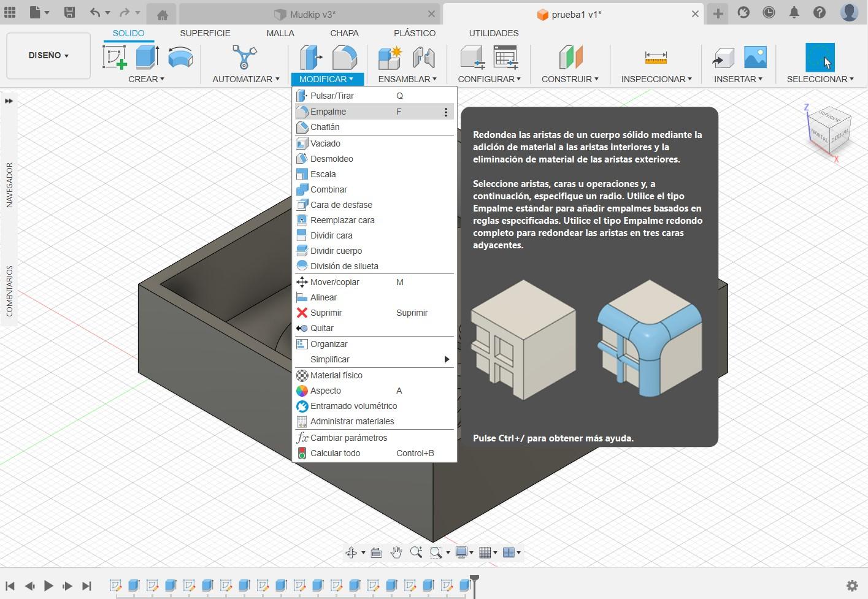Click the Extrude tool icon
Viewport: 868px width, 599px height.
click(147, 58)
